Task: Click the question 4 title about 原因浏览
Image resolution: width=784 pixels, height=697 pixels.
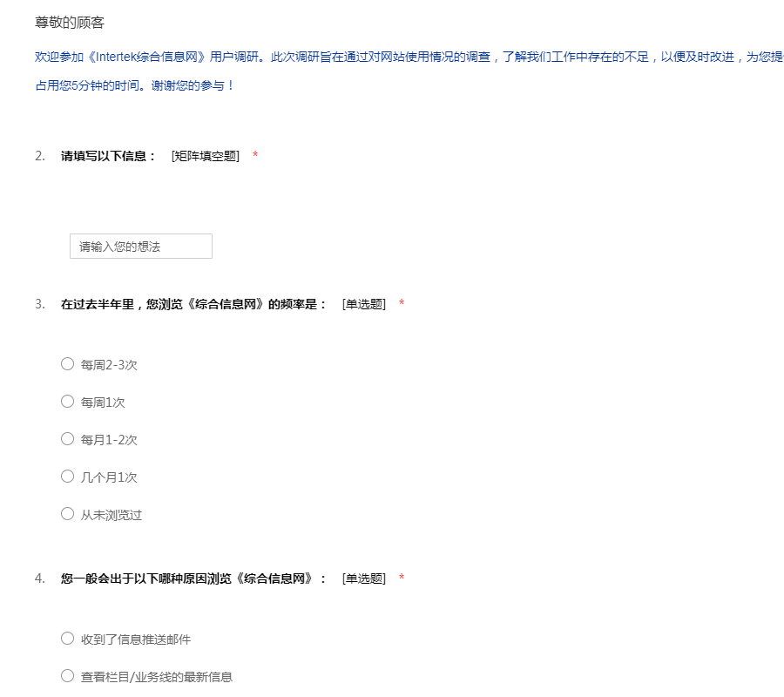Action: (x=193, y=579)
